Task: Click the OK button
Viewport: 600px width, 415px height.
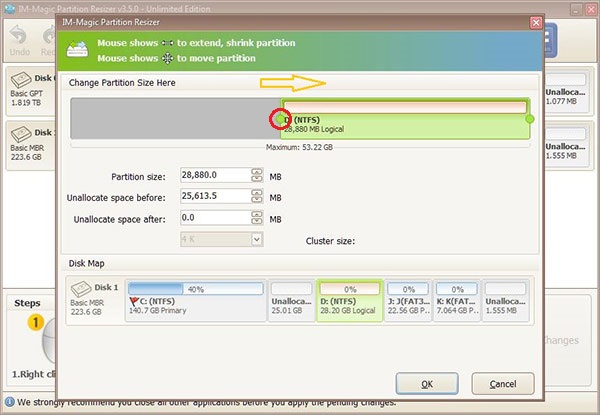Action: pyautogui.click(x=427, y=384)
